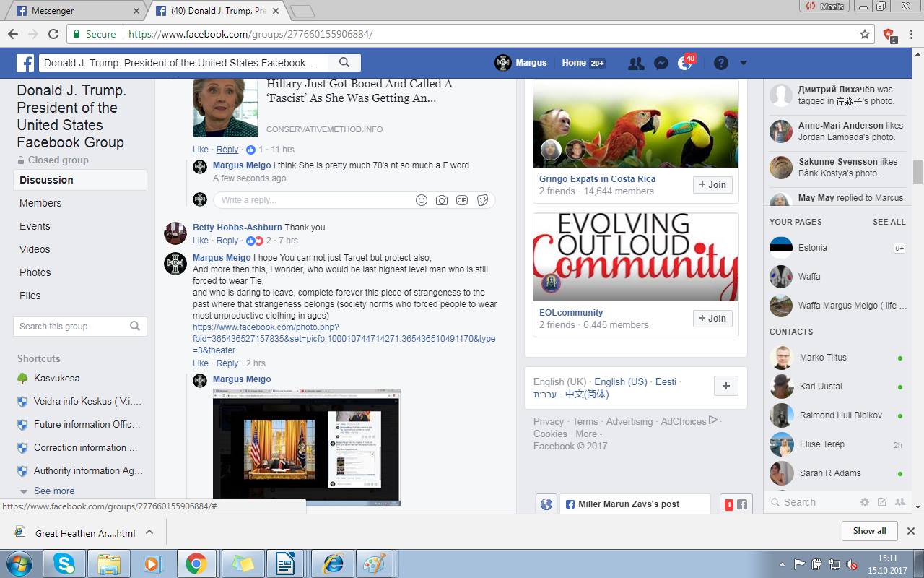This screenshot has height=578, width=924.
Task: Open Hillary Just Got Booed article link
Action: coord(359,90)
